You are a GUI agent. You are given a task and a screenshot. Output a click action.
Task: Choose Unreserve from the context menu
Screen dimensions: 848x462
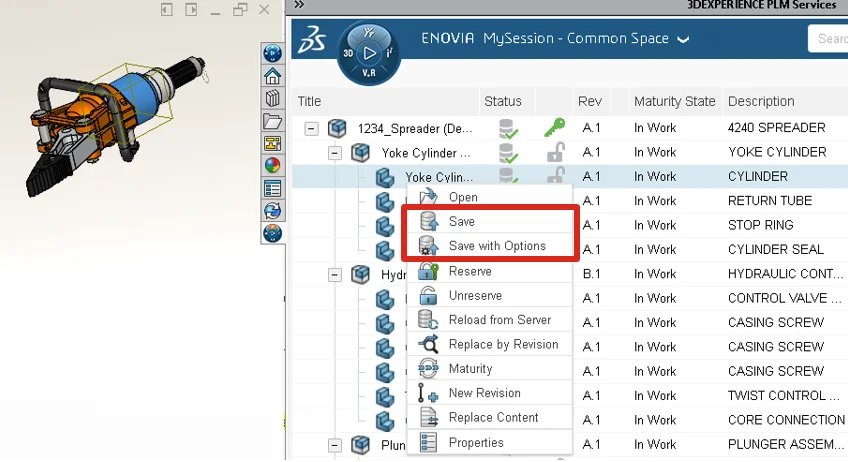pyautogui.click(x=489, y=295)
